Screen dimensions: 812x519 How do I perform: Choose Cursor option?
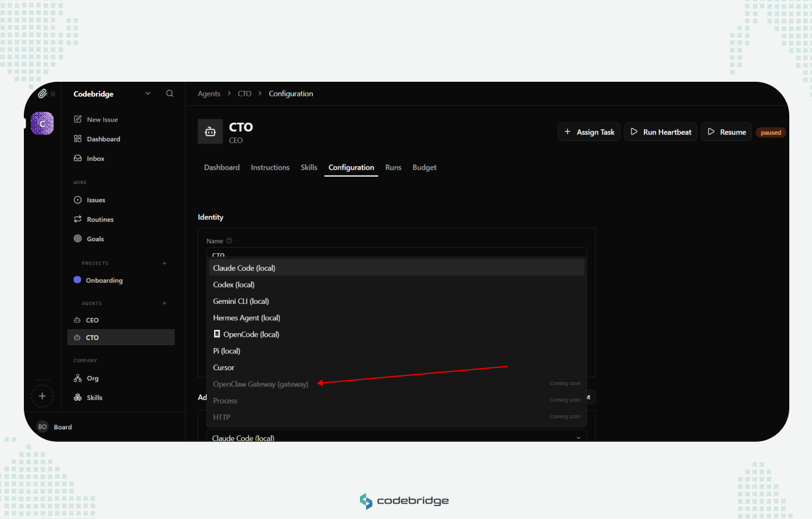[396, 367]
